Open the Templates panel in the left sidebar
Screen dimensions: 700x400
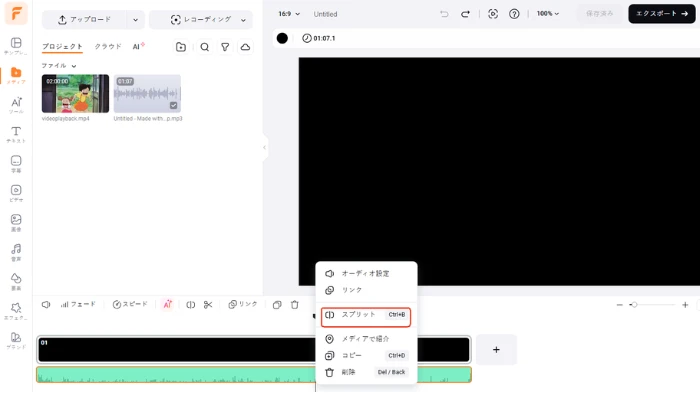pos(16,46)
